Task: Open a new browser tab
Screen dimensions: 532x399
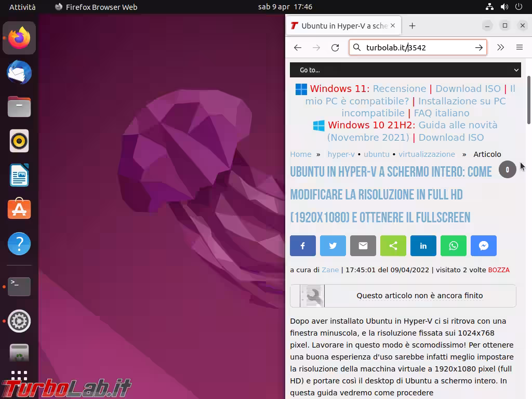Action: click(x=412, y=25)
